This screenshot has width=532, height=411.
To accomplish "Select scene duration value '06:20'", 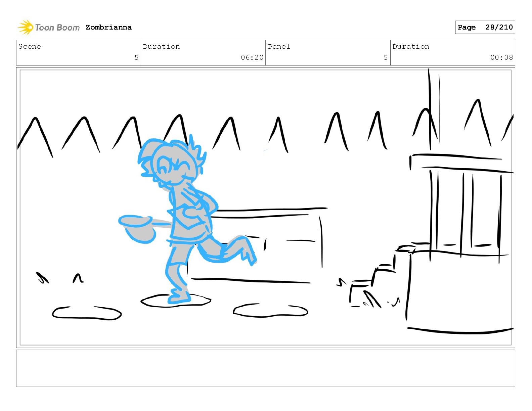I will [x=252, y=57].
